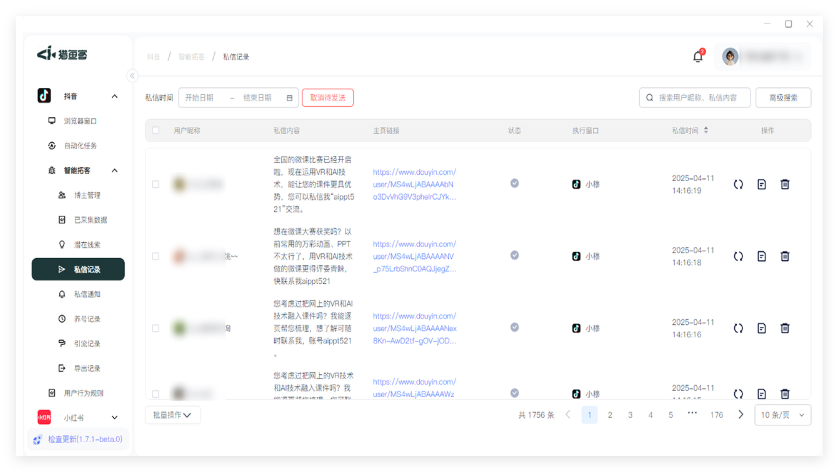Click the user avatar in header

[730, 56]
